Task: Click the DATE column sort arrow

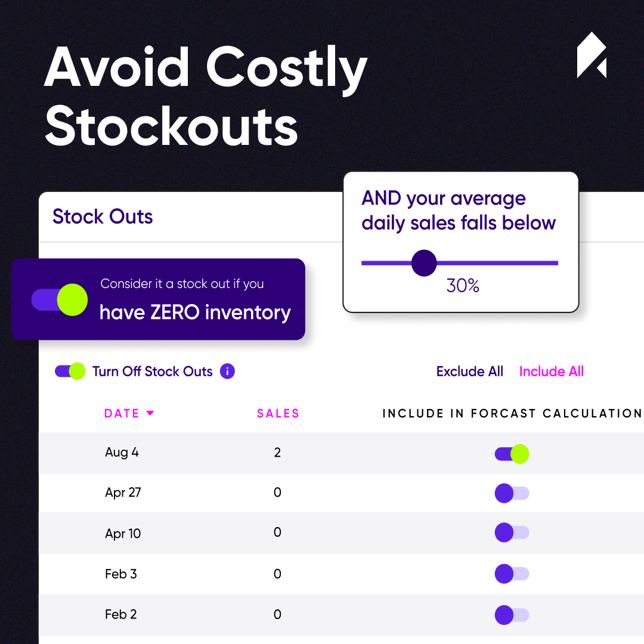Action: tap(150, 413)
